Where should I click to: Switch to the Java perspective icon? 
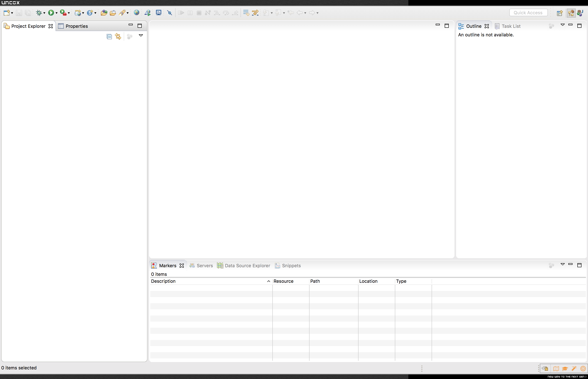(580, 13)
